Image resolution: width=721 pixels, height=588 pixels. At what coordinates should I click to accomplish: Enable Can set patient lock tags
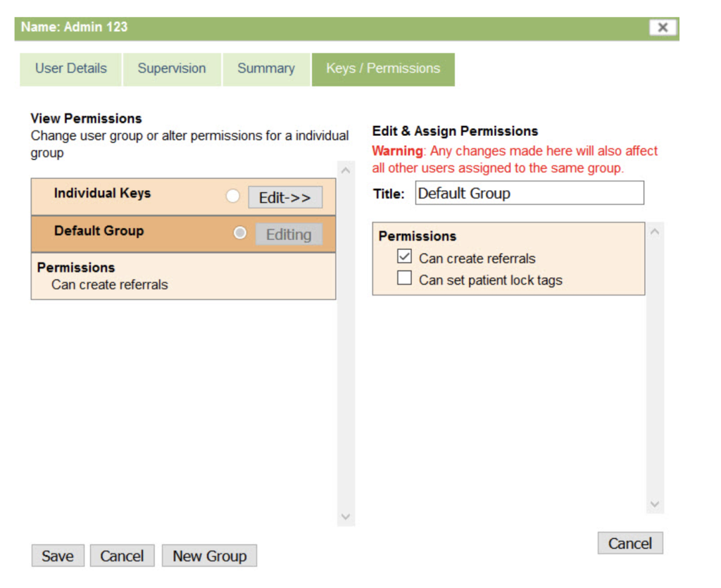coord(405,279)
